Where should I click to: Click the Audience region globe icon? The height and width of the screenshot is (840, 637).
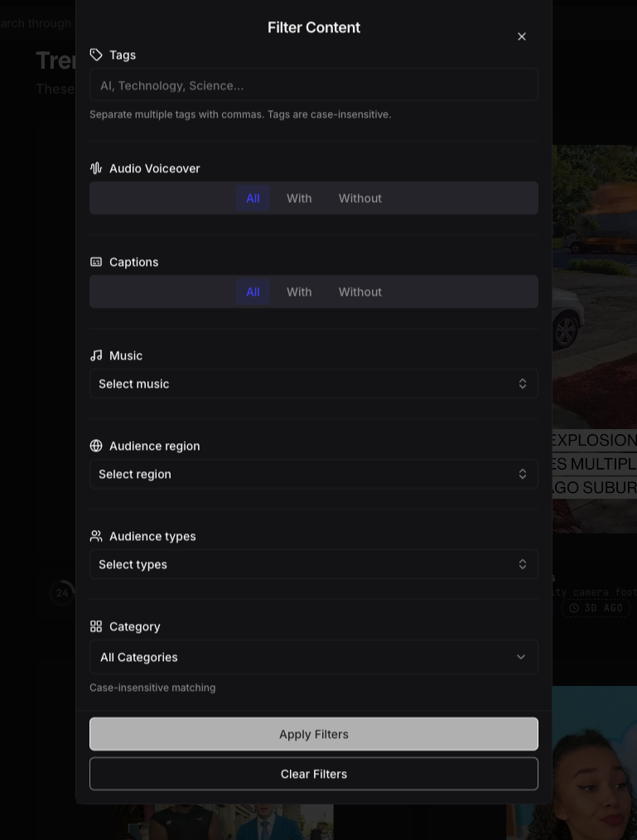click(96, 446)
